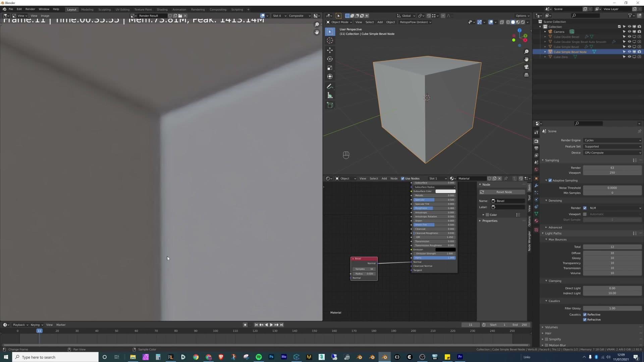The height and width of the screenshot is (362, 644).
Task: Open the RetopoFlow (broken) menu
Action: 415,22
